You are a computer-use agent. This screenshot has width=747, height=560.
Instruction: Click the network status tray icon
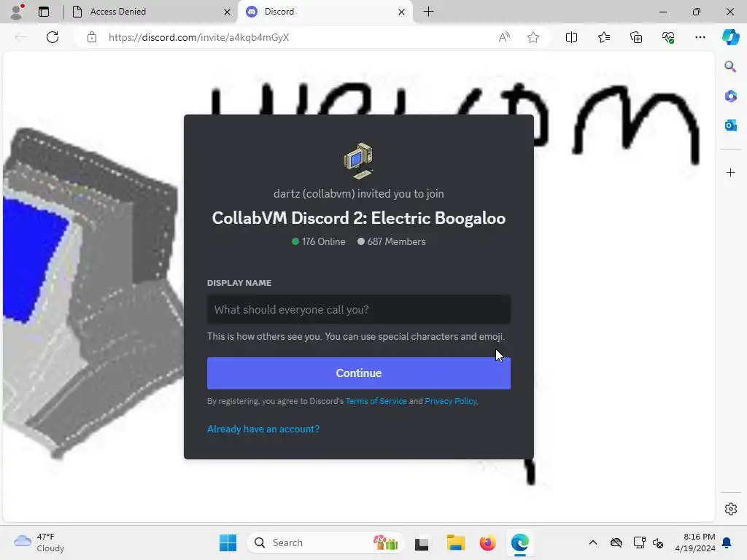639,542
